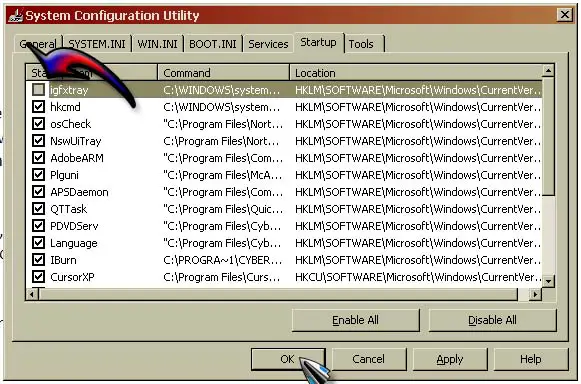Image resolution: width=581 pixels, height=384 pixels.
Task: Close the System Configuration Utility window
Action: click(x=565, y=15)
